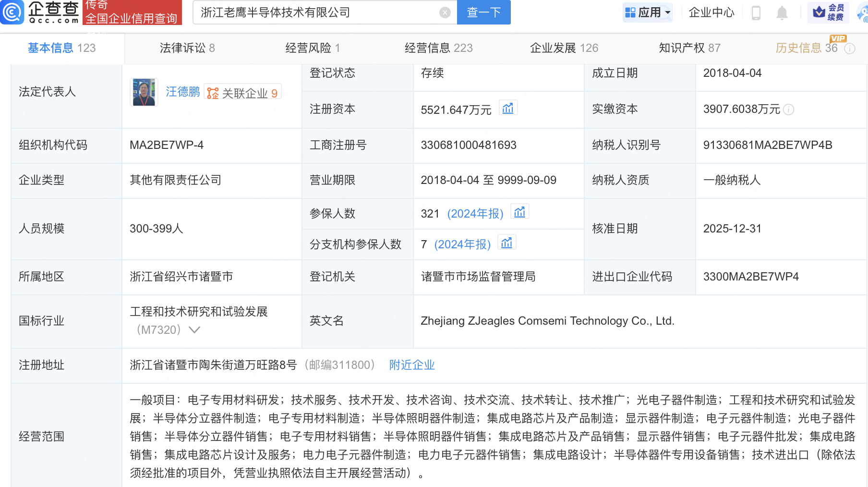
Task: Click legal representative photo thumbnail
Action: tap(144, 92)
